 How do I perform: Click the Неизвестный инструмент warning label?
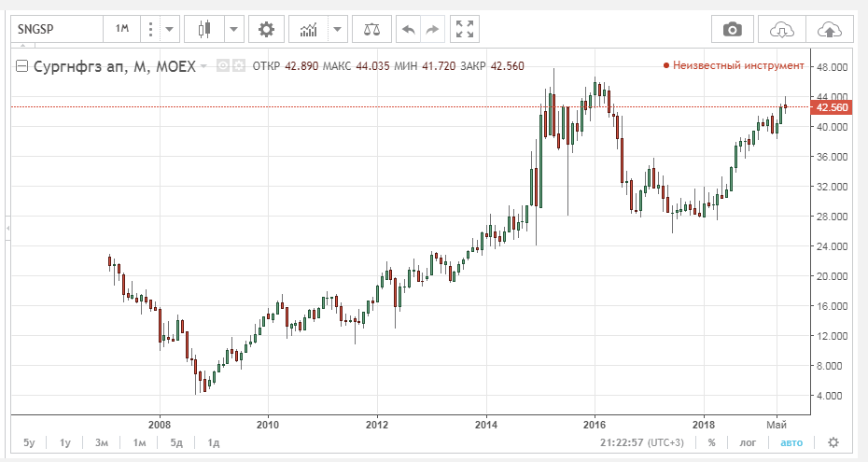(x=734, y=65)
